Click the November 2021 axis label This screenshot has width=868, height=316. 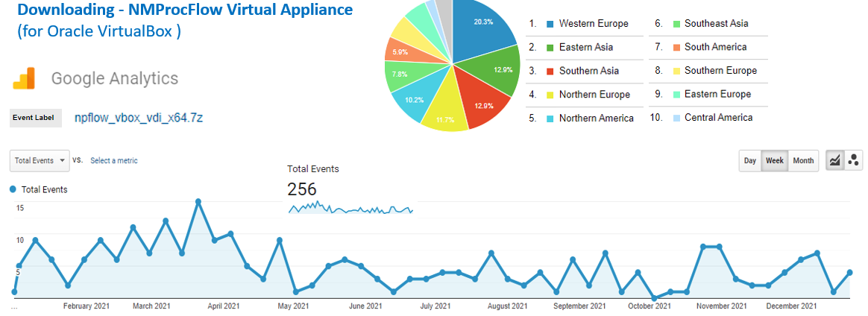coord(721,306)
